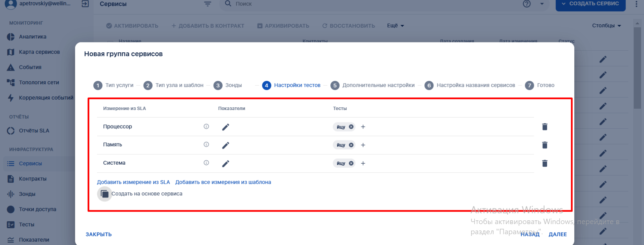The width and height of the screenshot is (644, 245).
Task: Click the copy icon for Создать на основе сервиса
Action: tap(105, 194)
